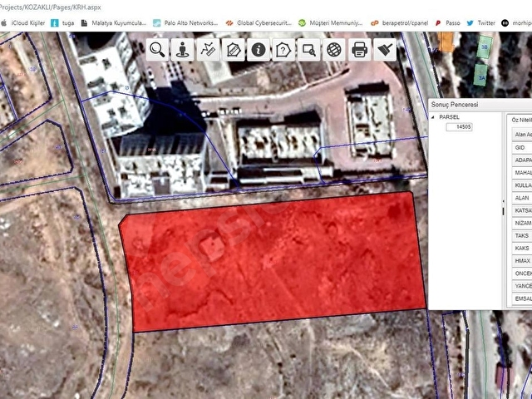532x399 pixels.
Task: Click the PARSEL tree label
Action: pyautogui.click(x=449, y=117)
